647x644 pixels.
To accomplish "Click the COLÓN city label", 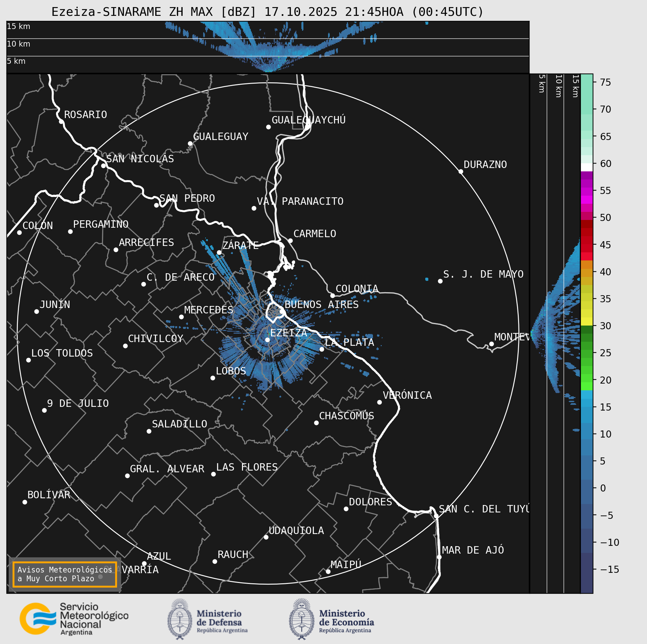I will point(38,226).
